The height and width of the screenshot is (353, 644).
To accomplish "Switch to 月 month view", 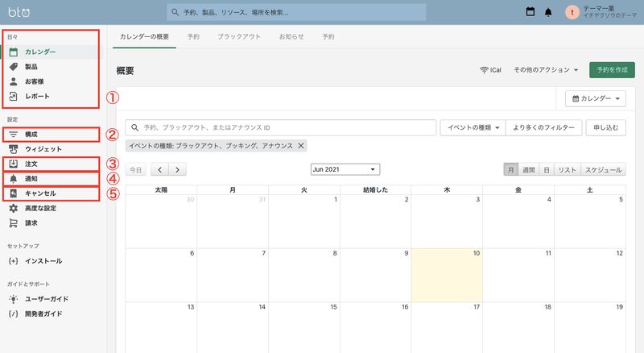I will click(x=511, y=169).
